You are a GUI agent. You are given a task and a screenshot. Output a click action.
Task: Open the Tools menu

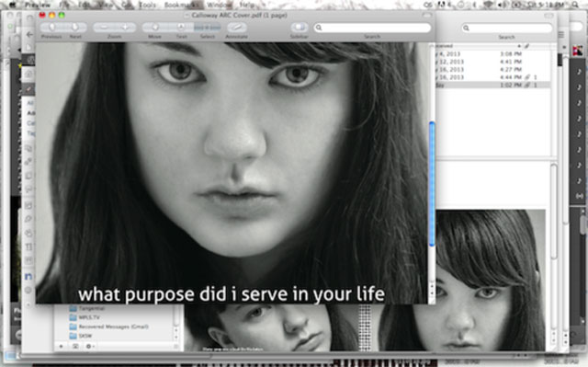pos(147,5)
